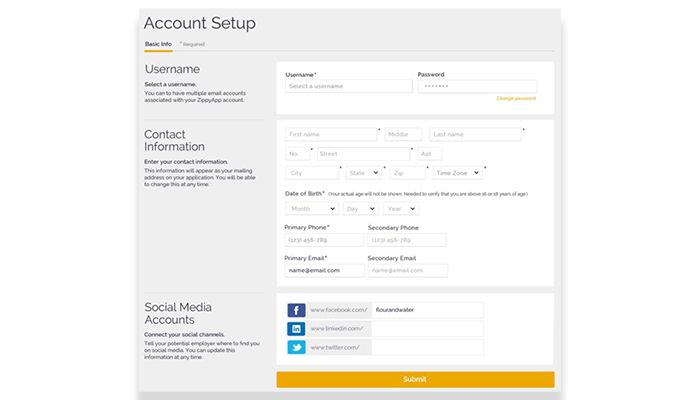700x400 pixels.
Task: Click the LinkedIn icon
Action: (296, 329)
